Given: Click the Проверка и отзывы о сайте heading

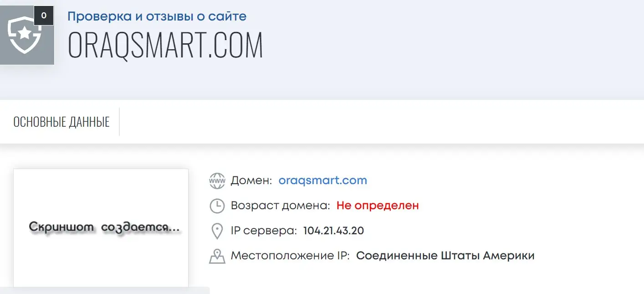Looking at the screenshot, I should [157, 16].
